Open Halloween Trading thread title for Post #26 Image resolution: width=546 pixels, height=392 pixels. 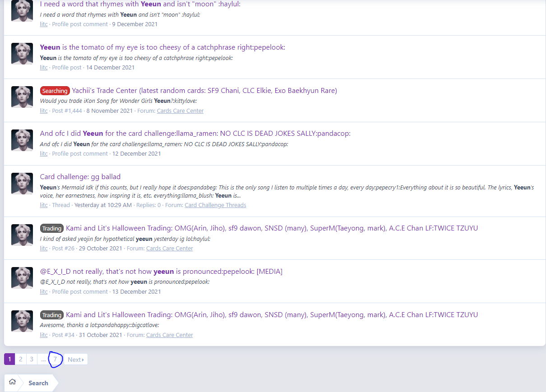272,228
